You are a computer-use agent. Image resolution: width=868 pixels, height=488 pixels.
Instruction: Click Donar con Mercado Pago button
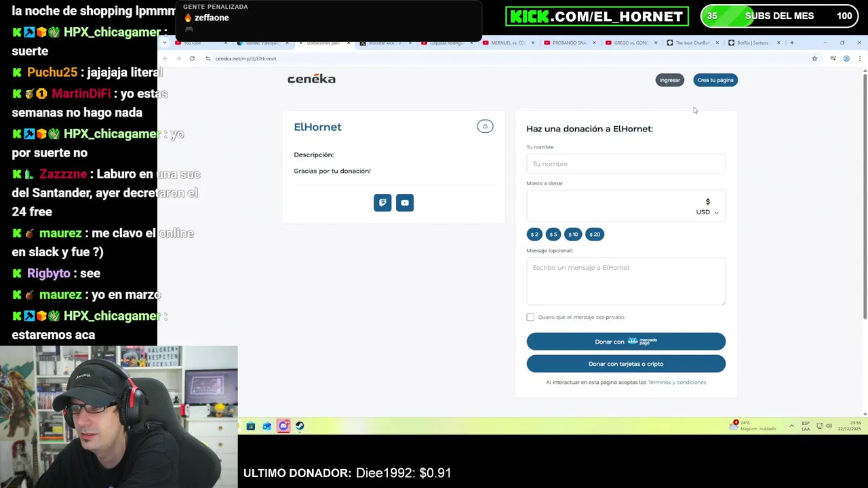(x=626, y=342)
